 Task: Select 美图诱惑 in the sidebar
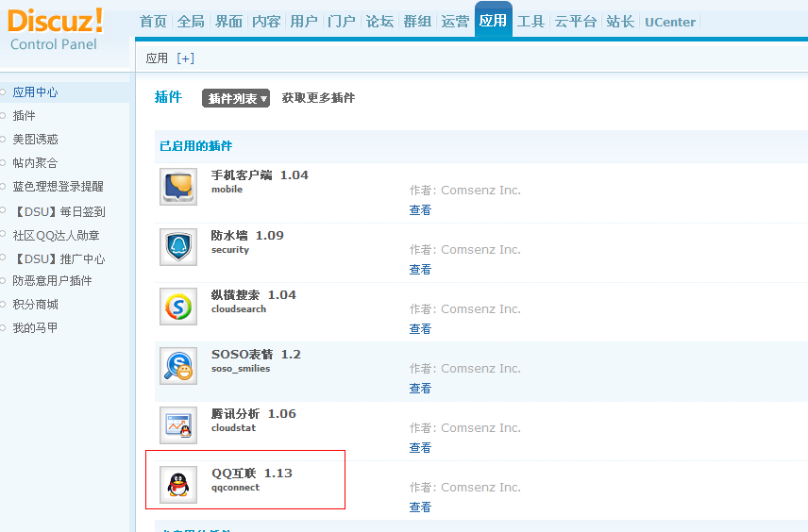(x=36, y=140)
